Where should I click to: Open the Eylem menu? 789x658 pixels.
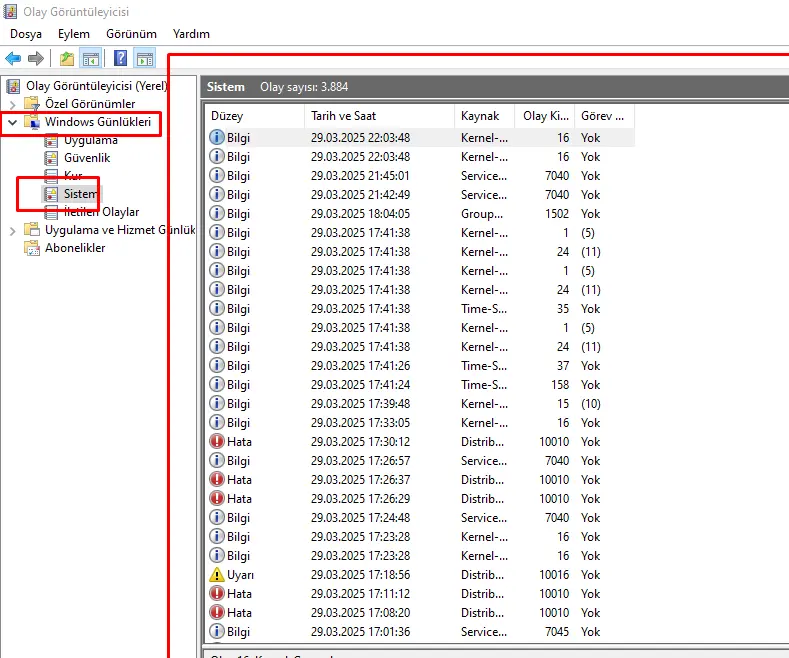(73, 34)
